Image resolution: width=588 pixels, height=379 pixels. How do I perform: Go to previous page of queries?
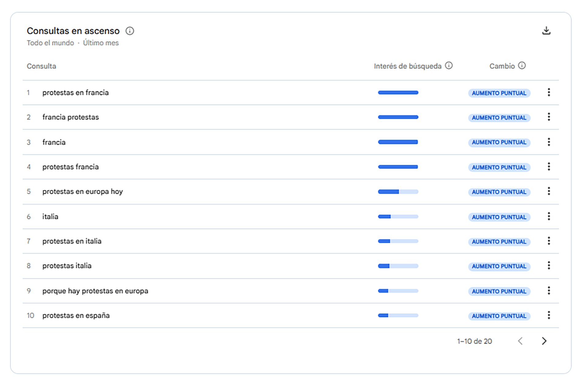pos(520,341)
